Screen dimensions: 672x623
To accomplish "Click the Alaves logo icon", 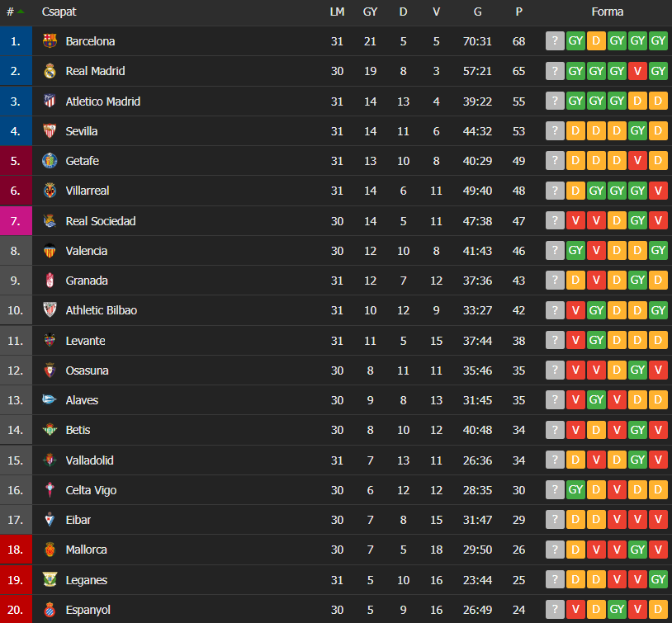I will tap(50, 399).
